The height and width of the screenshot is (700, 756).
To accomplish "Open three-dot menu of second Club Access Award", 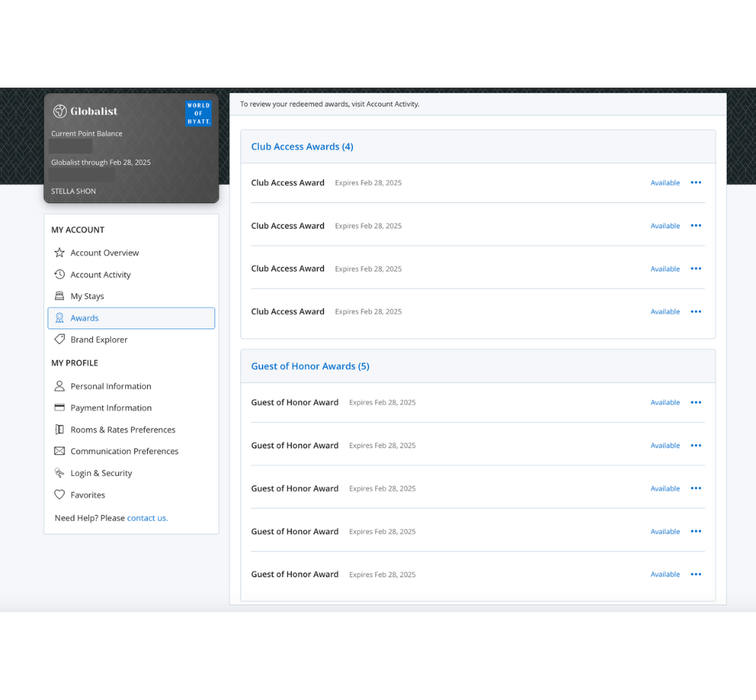I will click(x=696, y=226).
